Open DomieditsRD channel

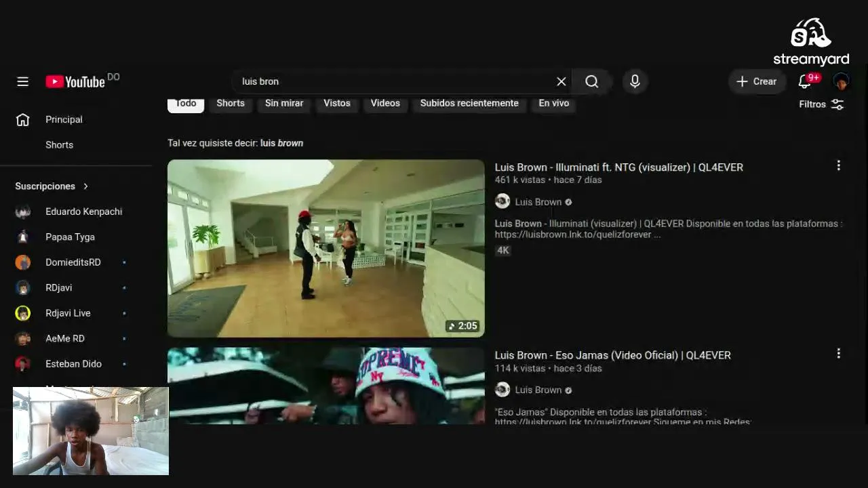tap(76, 262)
